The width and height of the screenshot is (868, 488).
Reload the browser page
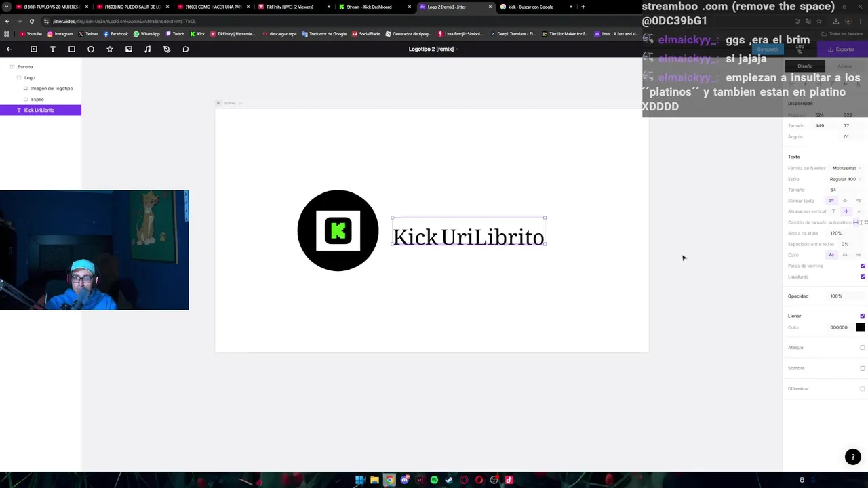[x=32, y=21]
